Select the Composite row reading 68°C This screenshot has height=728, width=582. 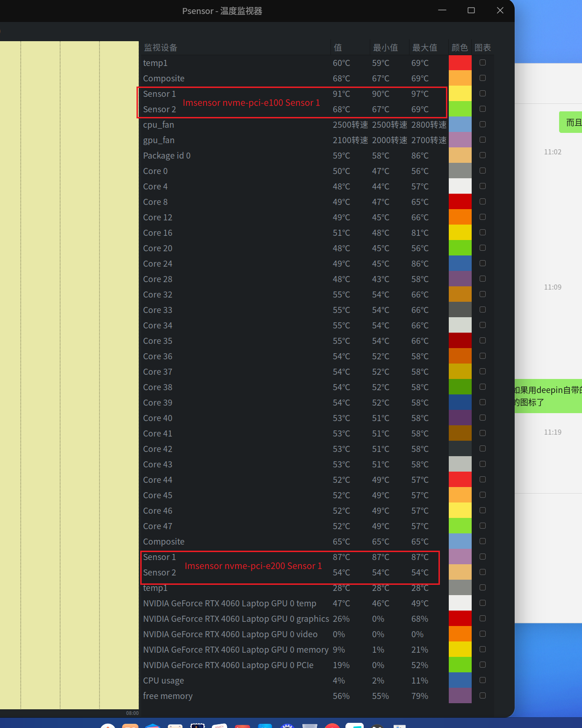[164, 79]
